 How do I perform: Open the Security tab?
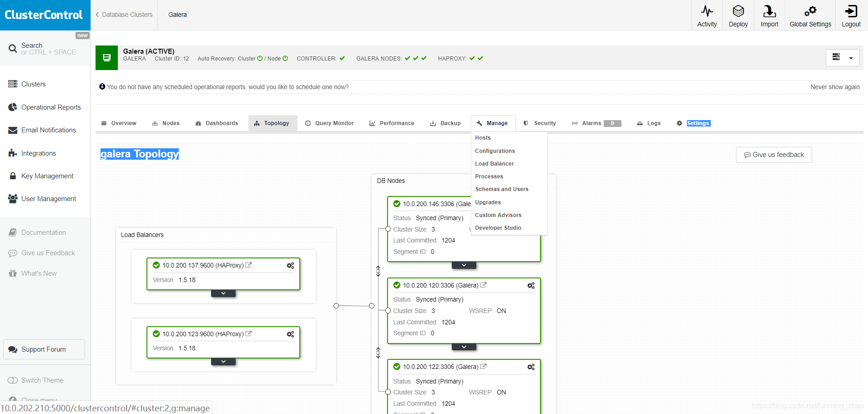tap(540, 123)
